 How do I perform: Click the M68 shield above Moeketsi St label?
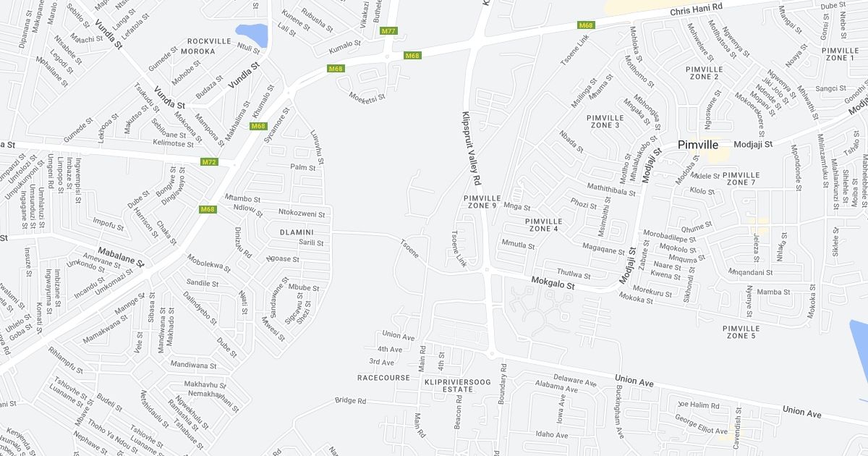click(336, 69)
